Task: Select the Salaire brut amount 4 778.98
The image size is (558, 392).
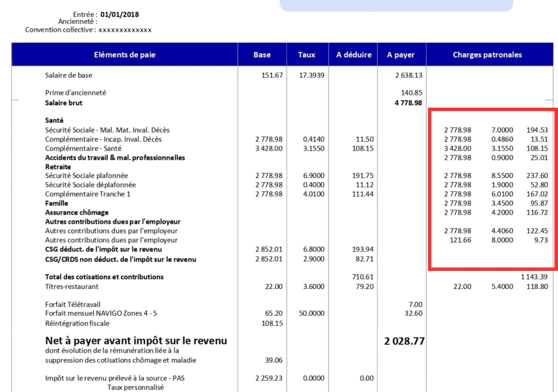Action: (408, 103)
